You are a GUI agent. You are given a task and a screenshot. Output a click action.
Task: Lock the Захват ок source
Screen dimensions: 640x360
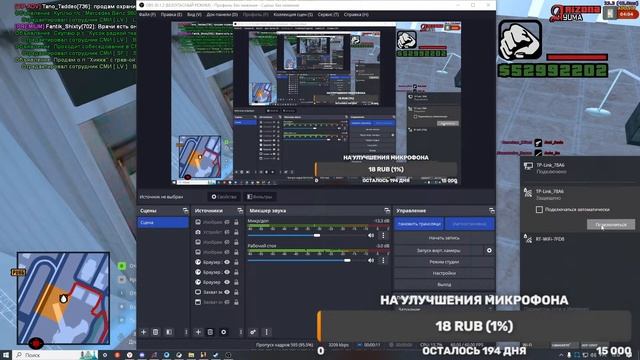(236, 302)
